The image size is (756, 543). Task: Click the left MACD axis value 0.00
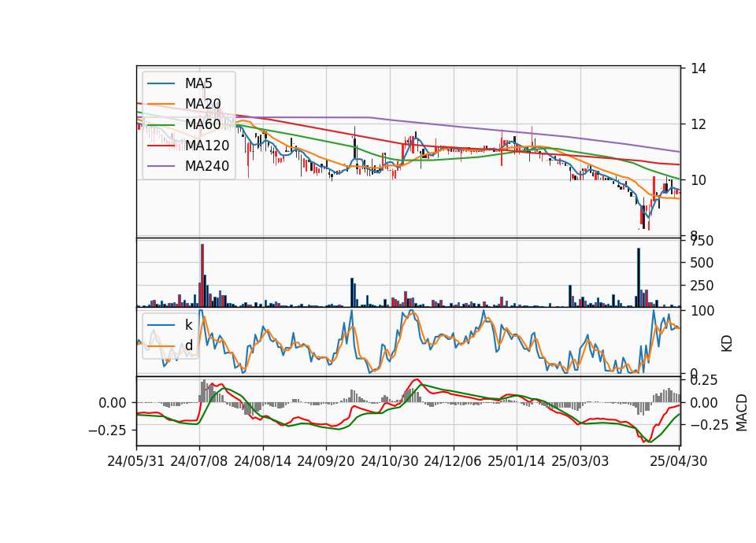[113, 403]
